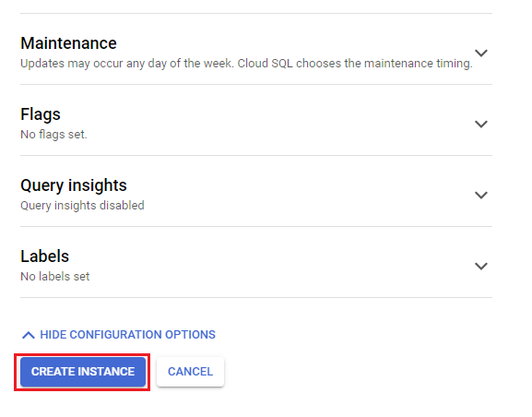Click the Create Instance button
The height and width of the screenshot is (417, 532).
pos(83,372)
